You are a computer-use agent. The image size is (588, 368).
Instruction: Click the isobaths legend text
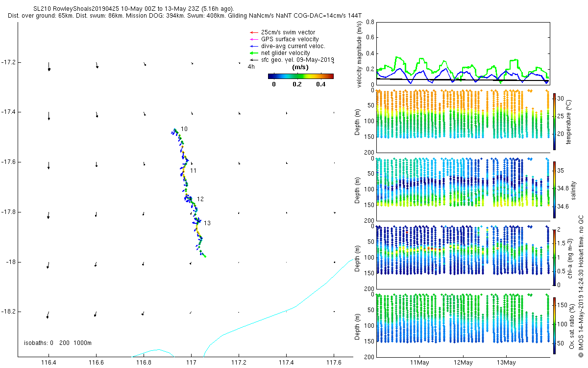(x=58, y=343)
